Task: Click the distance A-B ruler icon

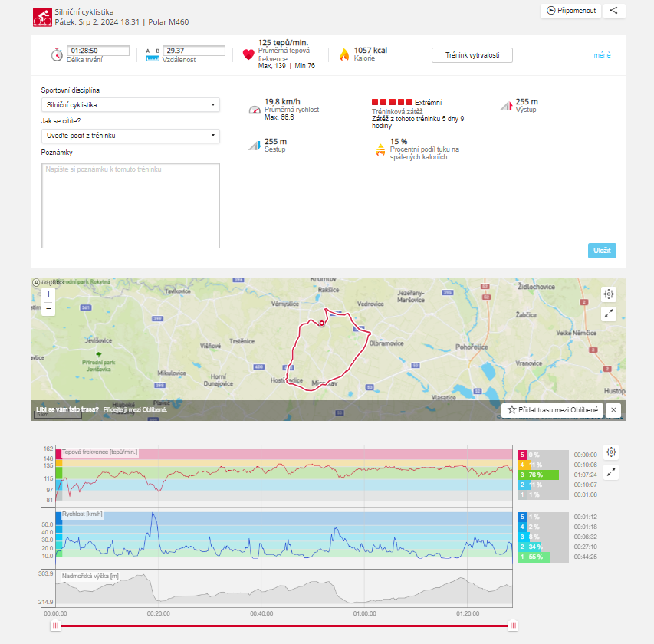Action: tap(153, 55)
